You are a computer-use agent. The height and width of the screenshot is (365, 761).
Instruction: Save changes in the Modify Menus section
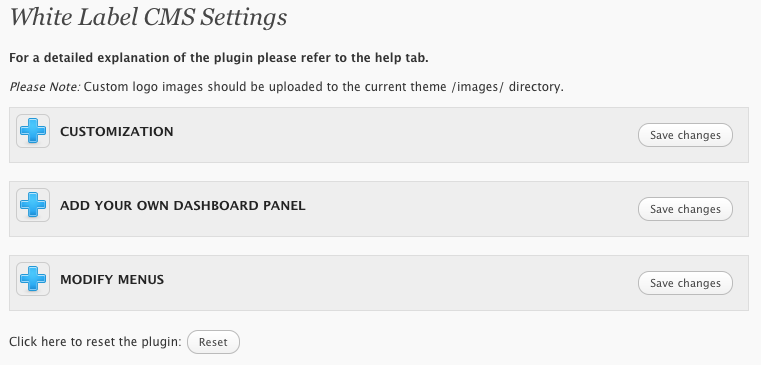(x=685, y=283)
